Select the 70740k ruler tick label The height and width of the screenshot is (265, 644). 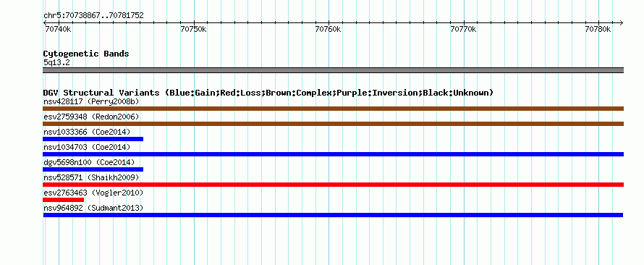(58, 30)
